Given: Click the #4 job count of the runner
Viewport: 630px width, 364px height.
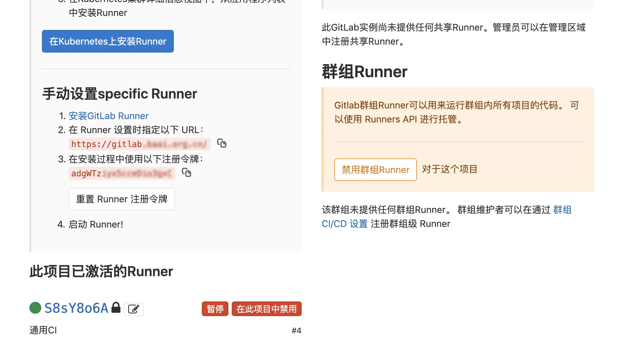Looking at the screenshot, I should pos(296,330).
